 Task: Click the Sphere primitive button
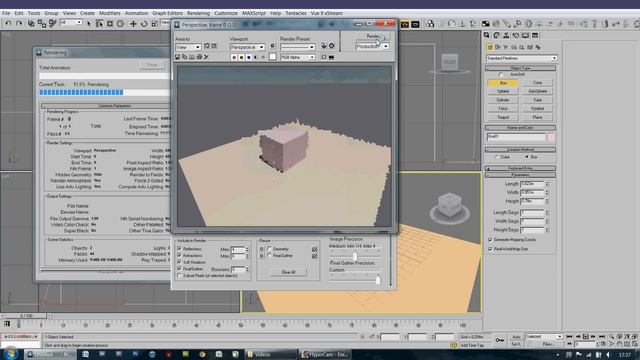[x=503, y=91]
